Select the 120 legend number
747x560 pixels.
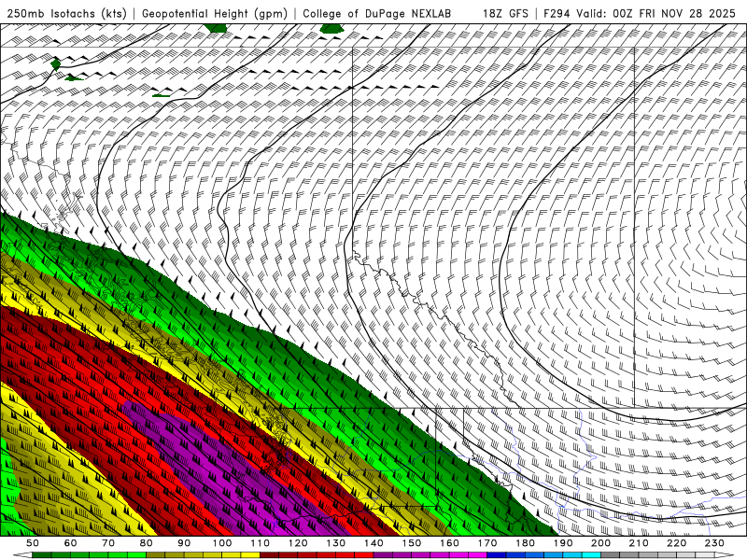298,543
